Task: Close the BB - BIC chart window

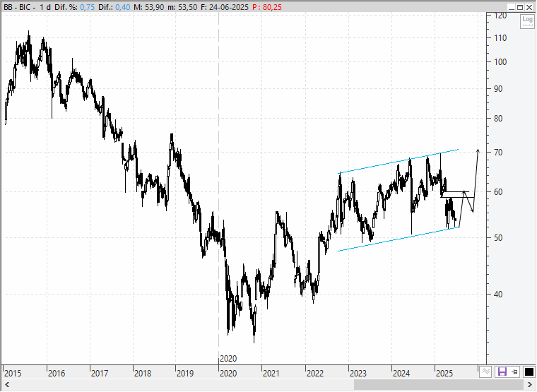Action: click(x=529, y=7)
